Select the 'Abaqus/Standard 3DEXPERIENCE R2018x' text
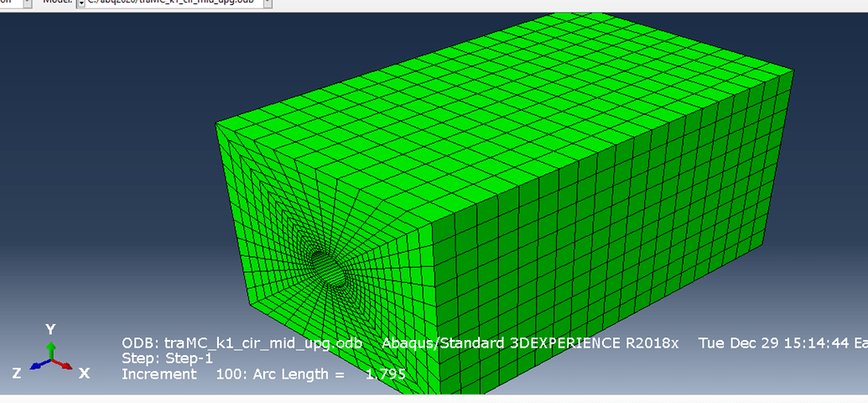Screen dimensions: 868x403 (530, 343)
